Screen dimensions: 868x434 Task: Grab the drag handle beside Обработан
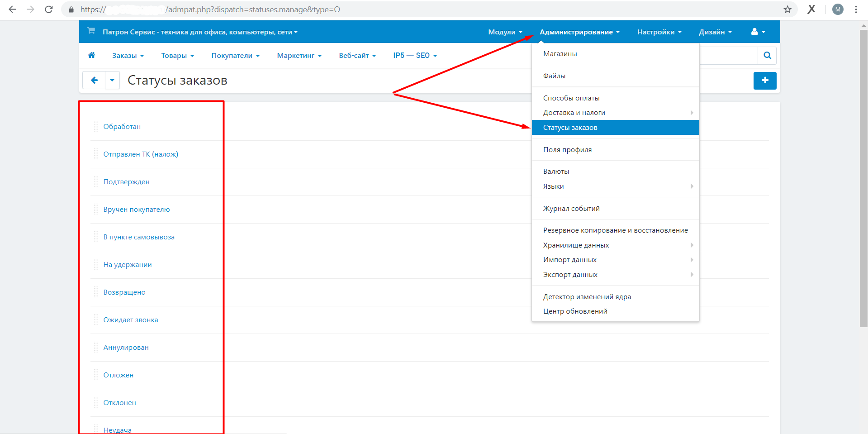96,126
